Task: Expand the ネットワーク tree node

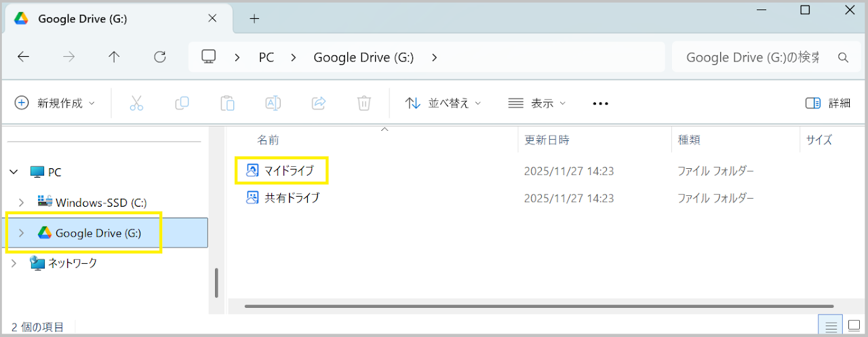Action: pyautogui.click(x=14, y=263)
